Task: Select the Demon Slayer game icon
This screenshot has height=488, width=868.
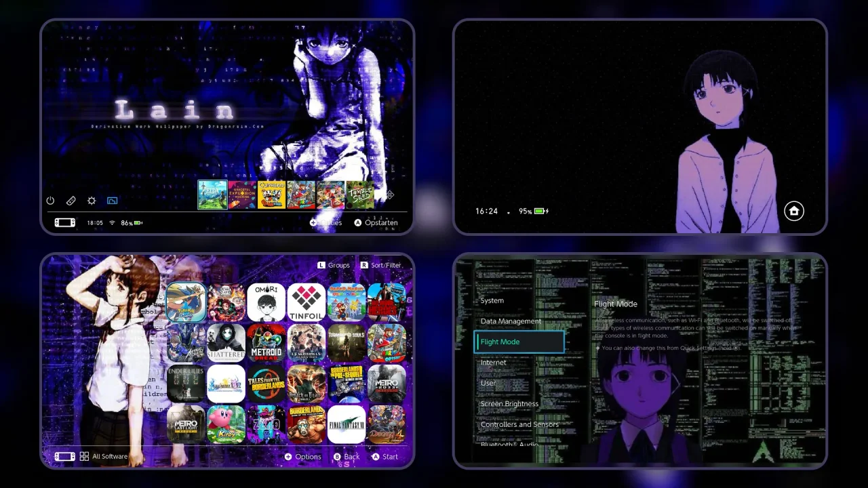Action: pyautogui.click(x=226, y=302)
